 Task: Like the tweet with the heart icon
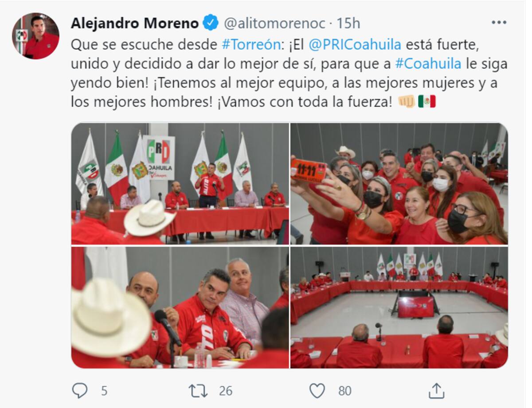coord(317,391)
